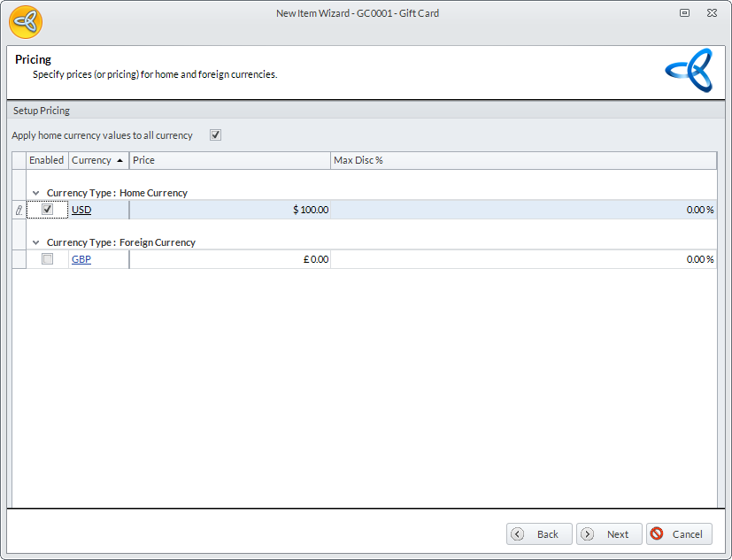Viewport: 732px width, 560px height.
Task: Go to next wizard step
Action: pyautogui.click(x=609, y=534)
